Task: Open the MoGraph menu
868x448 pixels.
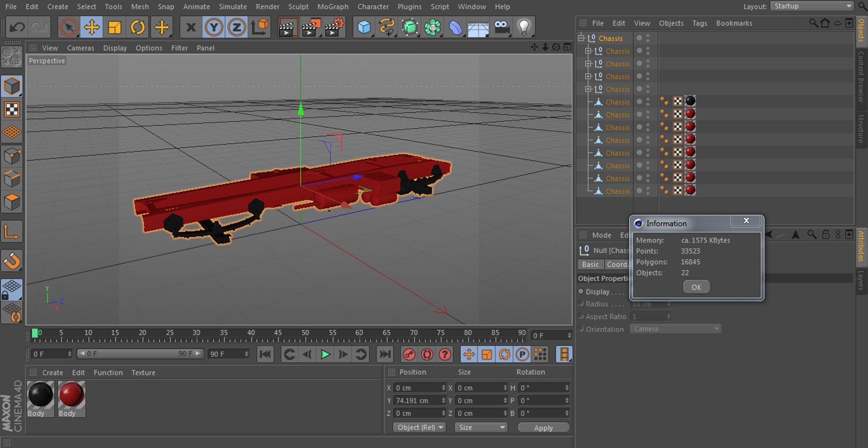Action: (333, 7)
